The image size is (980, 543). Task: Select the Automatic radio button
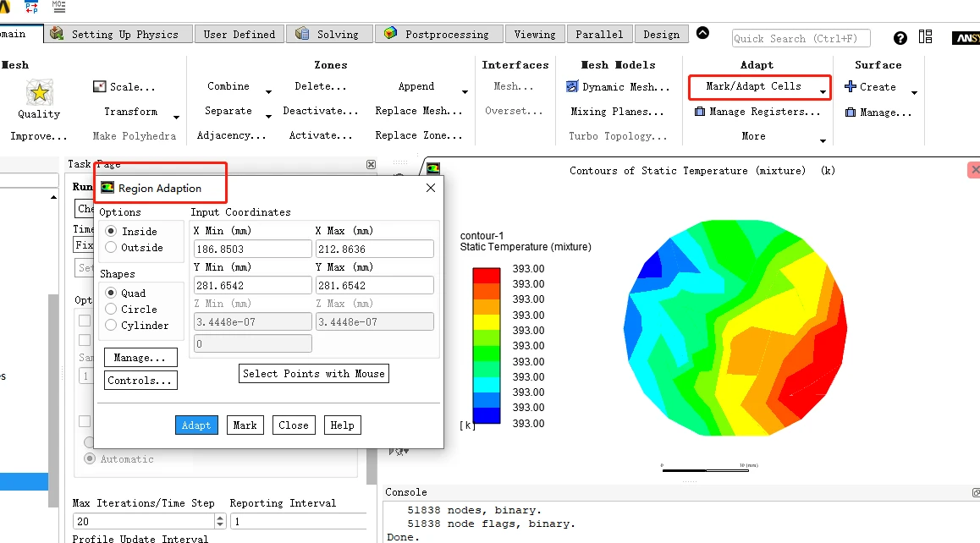90,459
